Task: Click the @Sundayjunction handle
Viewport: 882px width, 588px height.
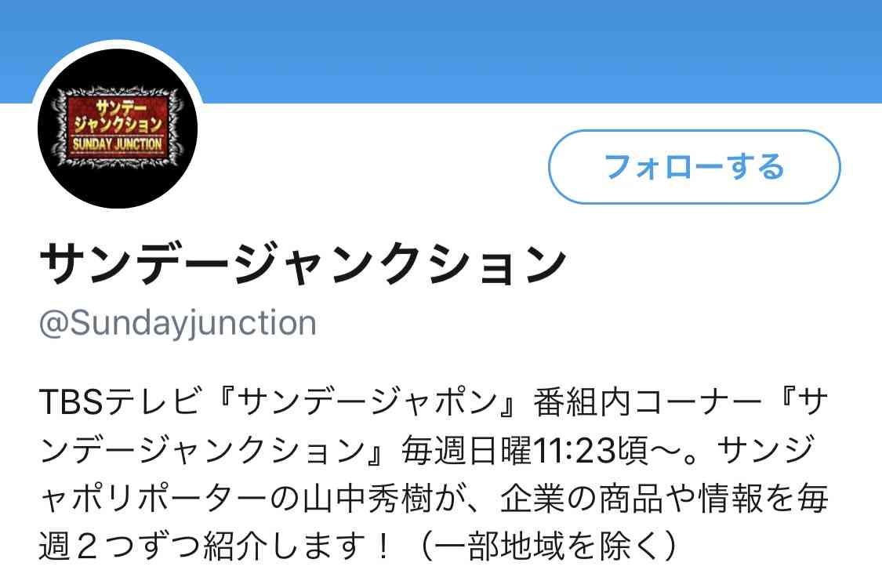Action: [178, 323]
